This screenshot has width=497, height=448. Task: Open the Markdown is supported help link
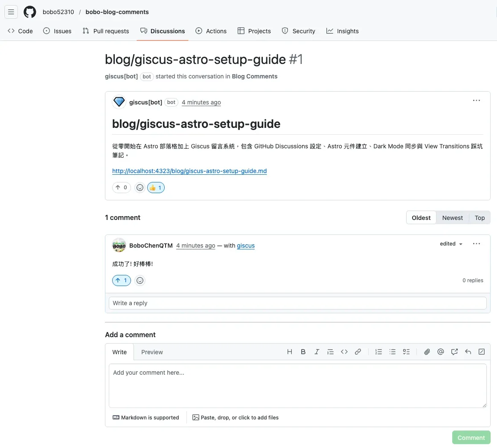(146, 418)
